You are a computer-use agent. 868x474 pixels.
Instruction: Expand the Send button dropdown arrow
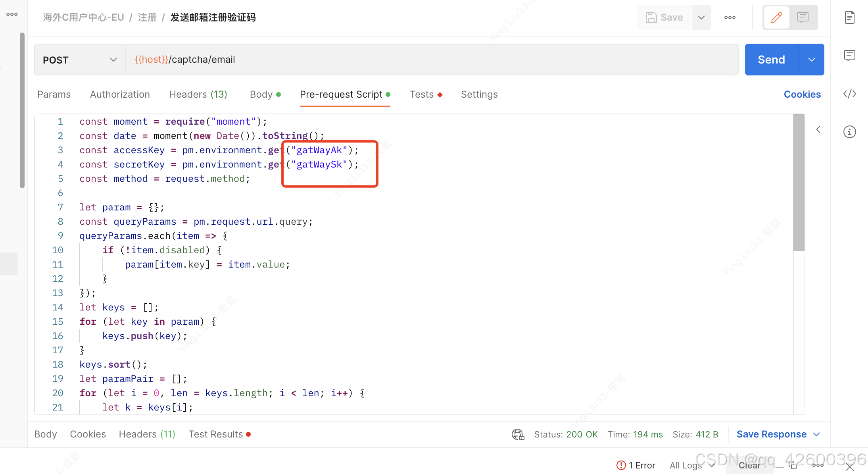(x=811, y=60)
